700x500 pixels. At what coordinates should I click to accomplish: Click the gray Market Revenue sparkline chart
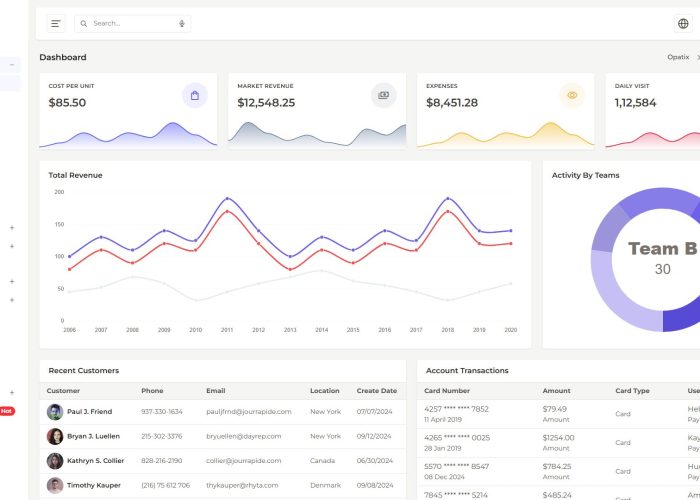coord(317,134)
